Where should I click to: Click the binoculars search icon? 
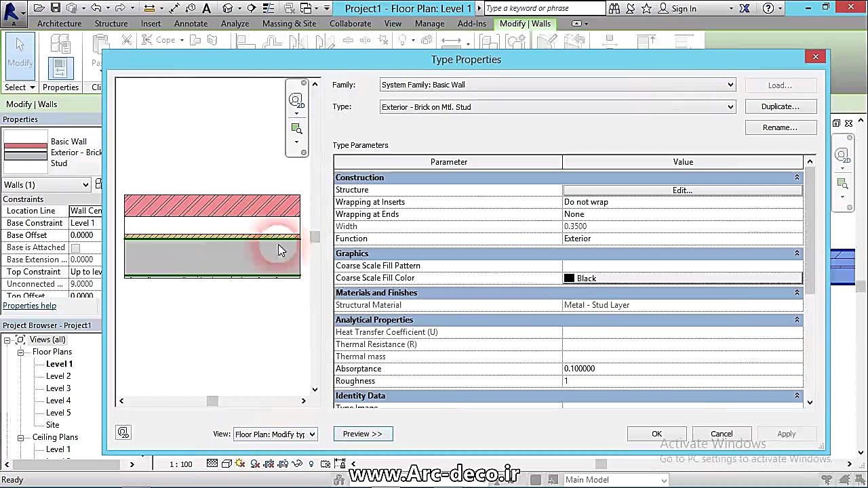tap(614, 8)
